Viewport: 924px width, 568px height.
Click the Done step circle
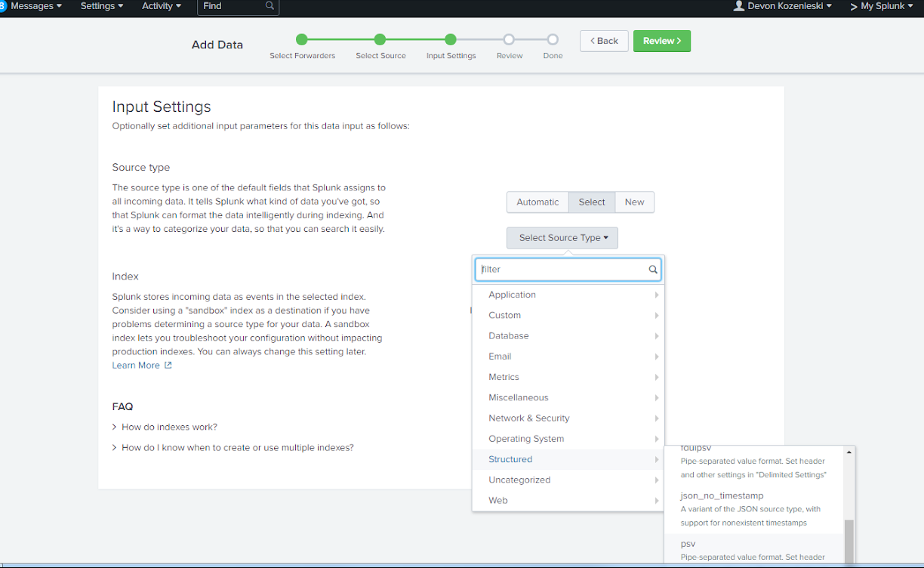[553, 39]
